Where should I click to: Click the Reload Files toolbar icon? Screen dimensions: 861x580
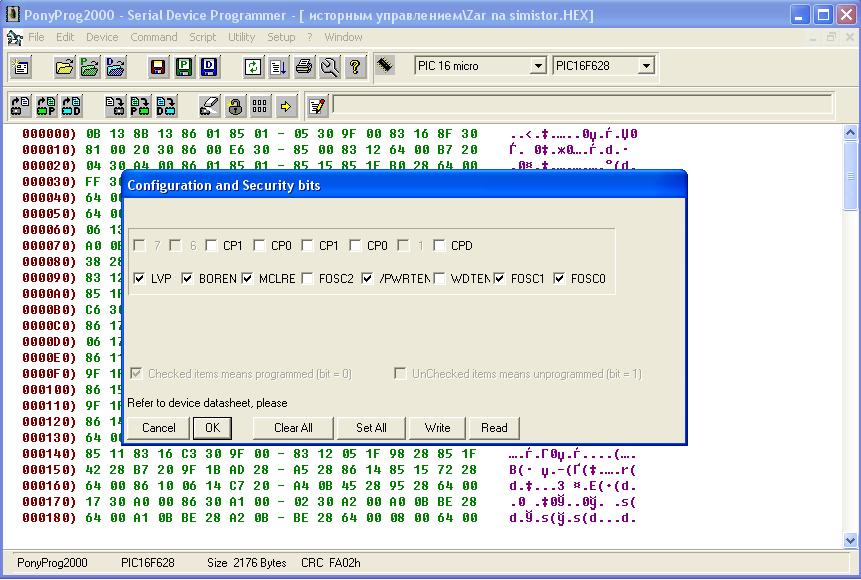tap(253, 67)
